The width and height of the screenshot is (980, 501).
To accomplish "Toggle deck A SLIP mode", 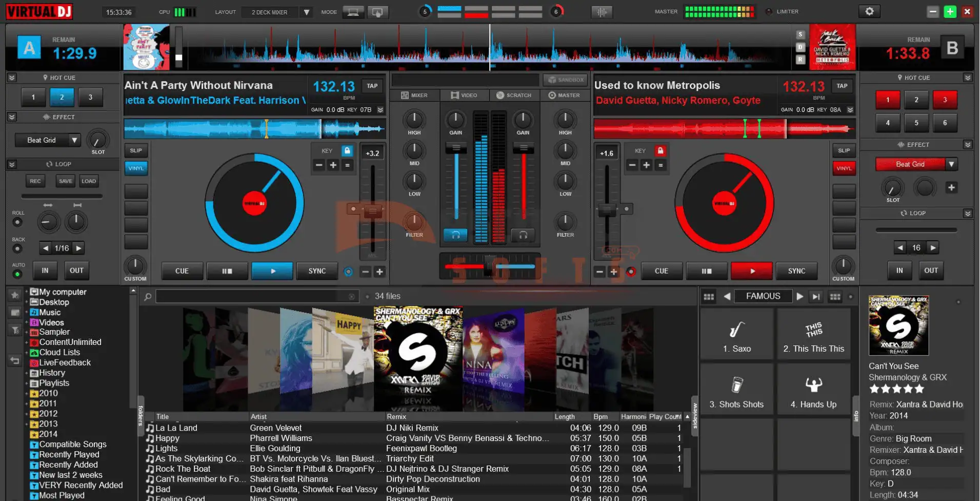I will [136, 150].
